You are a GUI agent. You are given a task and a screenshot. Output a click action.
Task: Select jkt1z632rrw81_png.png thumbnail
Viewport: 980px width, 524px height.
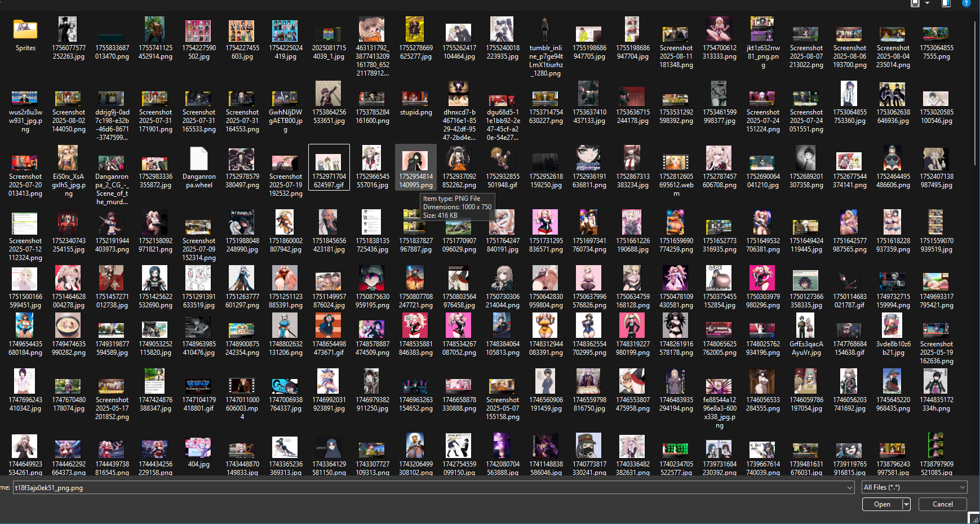(763, 29)
